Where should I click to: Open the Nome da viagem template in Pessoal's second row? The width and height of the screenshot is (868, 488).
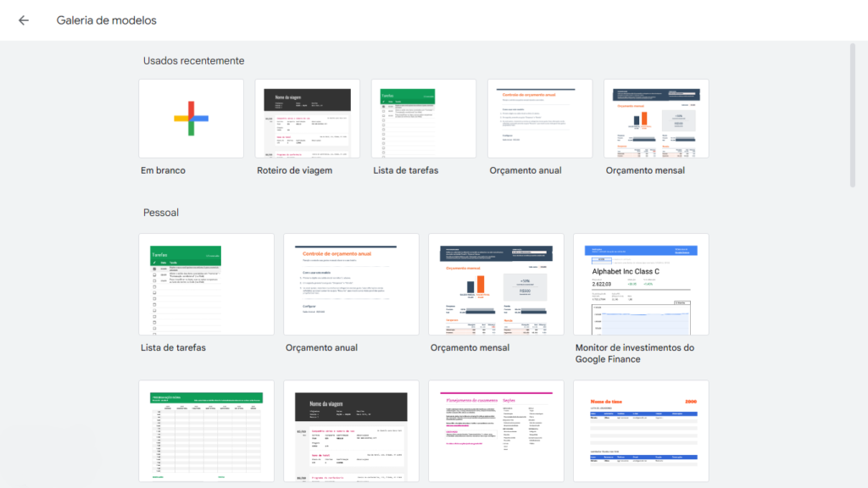point(352,431)
